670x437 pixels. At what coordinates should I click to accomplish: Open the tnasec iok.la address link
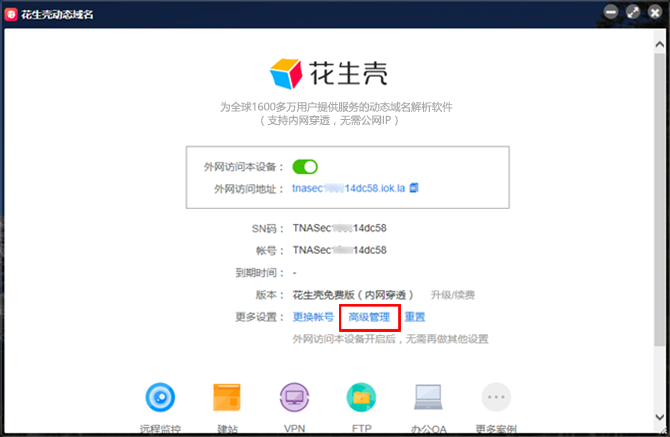click(x=348, y=188)
